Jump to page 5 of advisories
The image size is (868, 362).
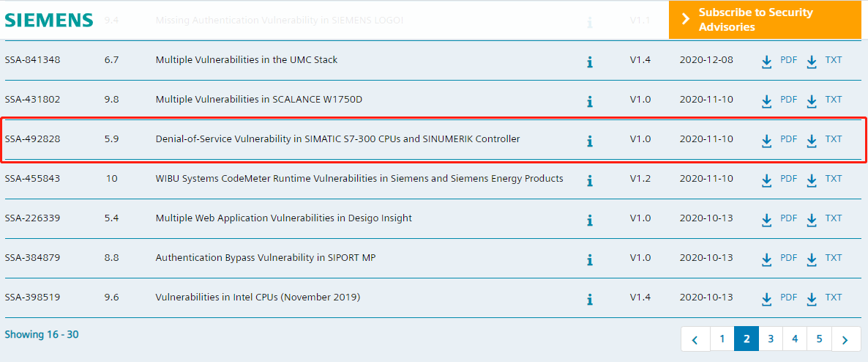click(819, 339)
